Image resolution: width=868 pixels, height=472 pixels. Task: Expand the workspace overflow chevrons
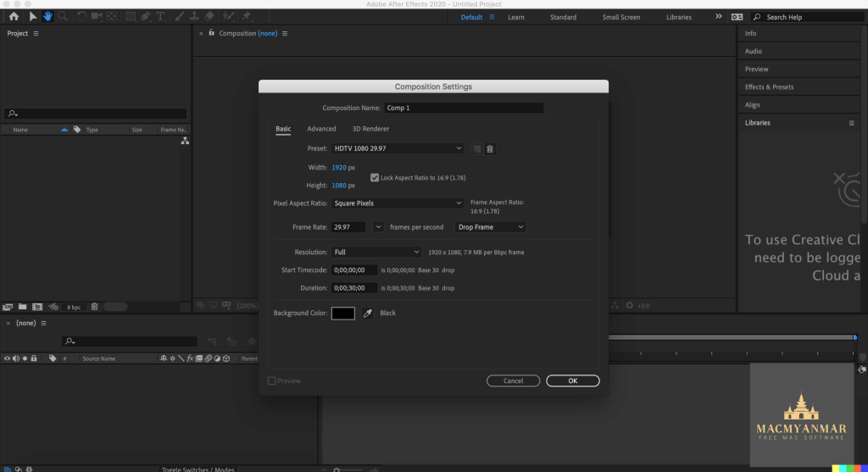tap(719, 17)
